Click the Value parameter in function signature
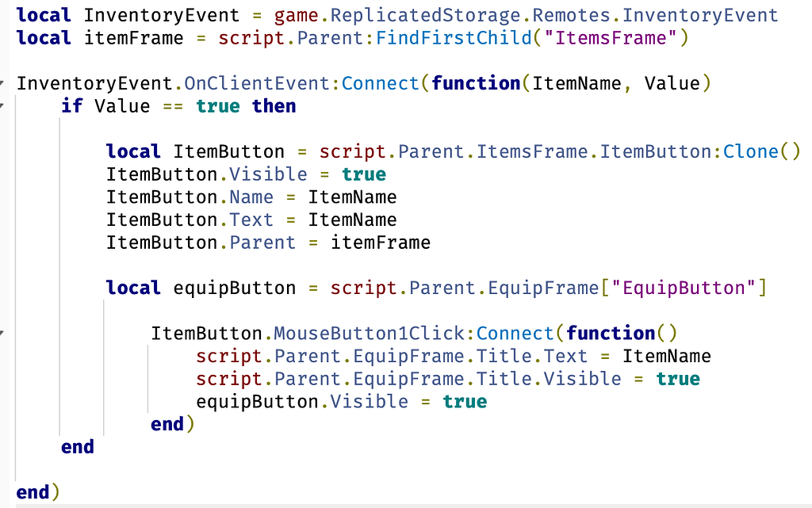Viewport: 812px width, 508px height. coord(672,83)
